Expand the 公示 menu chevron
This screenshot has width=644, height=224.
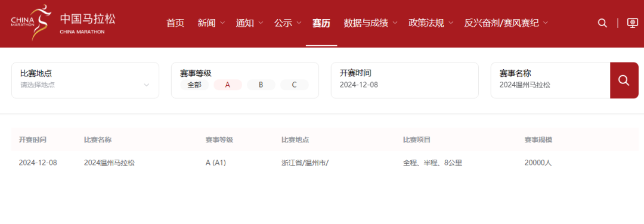pos(299,23)
